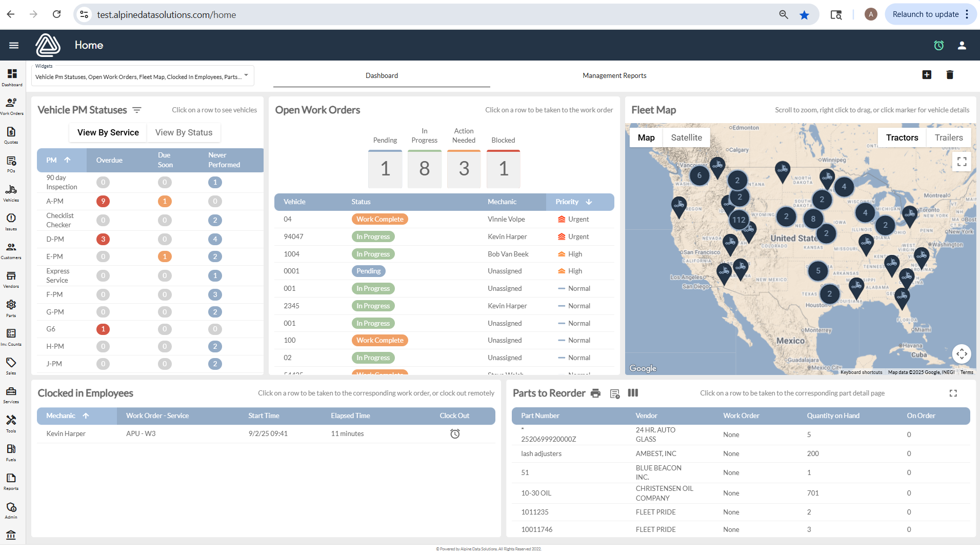Show Trailers on the Fleet Map
980x554 pixels.
pyautogui.click(x=948, y=137)
